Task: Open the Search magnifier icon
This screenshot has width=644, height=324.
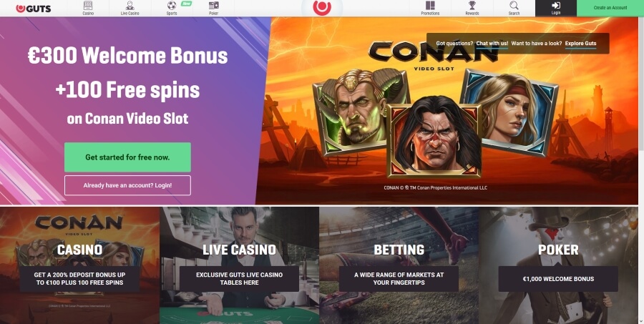Action: [514, 6]
